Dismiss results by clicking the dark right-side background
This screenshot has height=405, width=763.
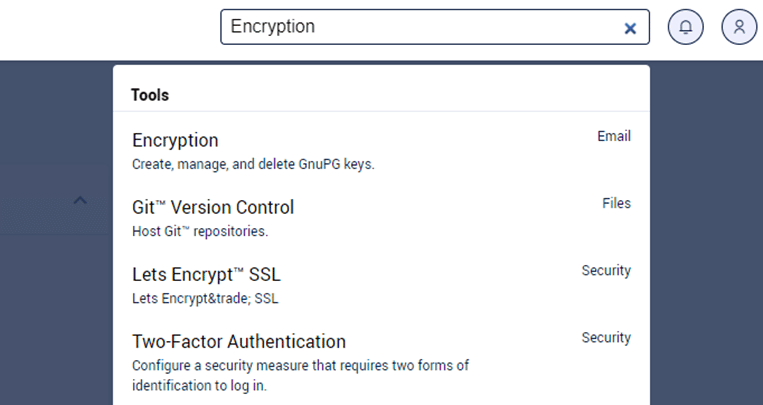click(x=706, y=233)
